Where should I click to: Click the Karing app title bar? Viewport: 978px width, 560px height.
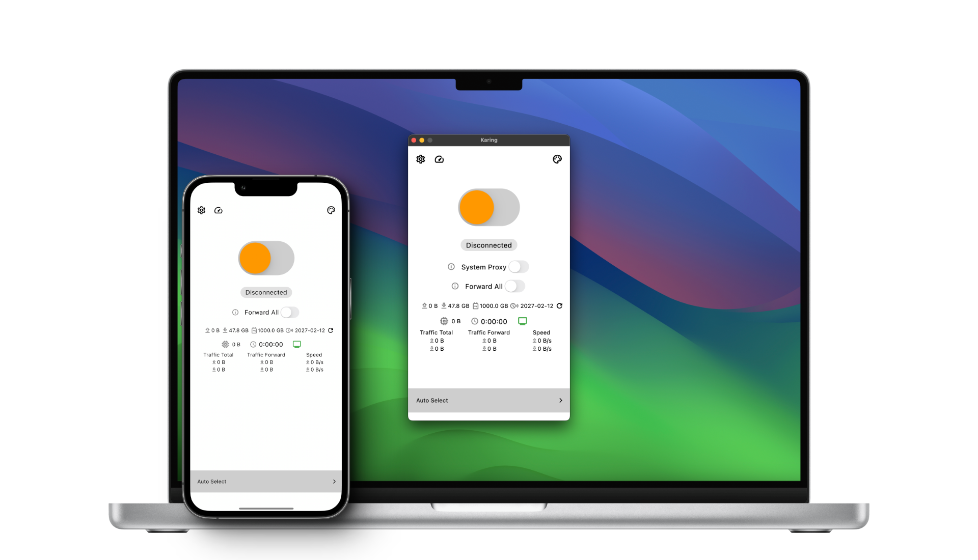click(488, 139)
